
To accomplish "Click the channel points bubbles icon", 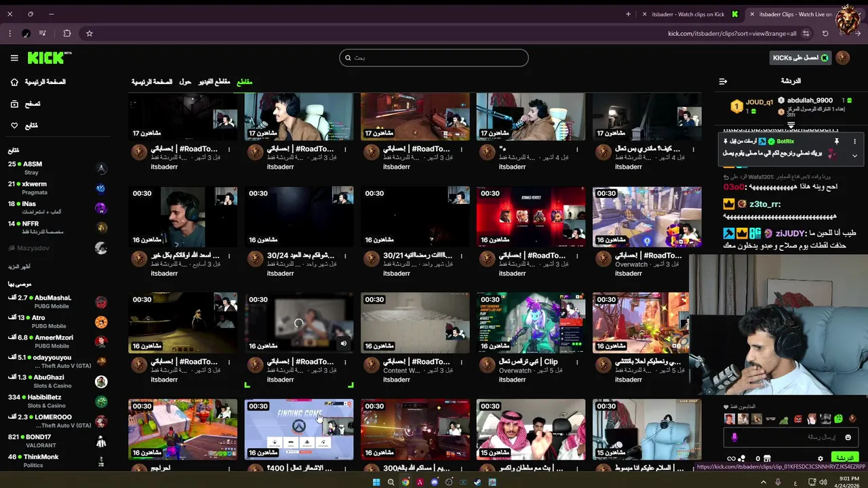I will [742, 459].
